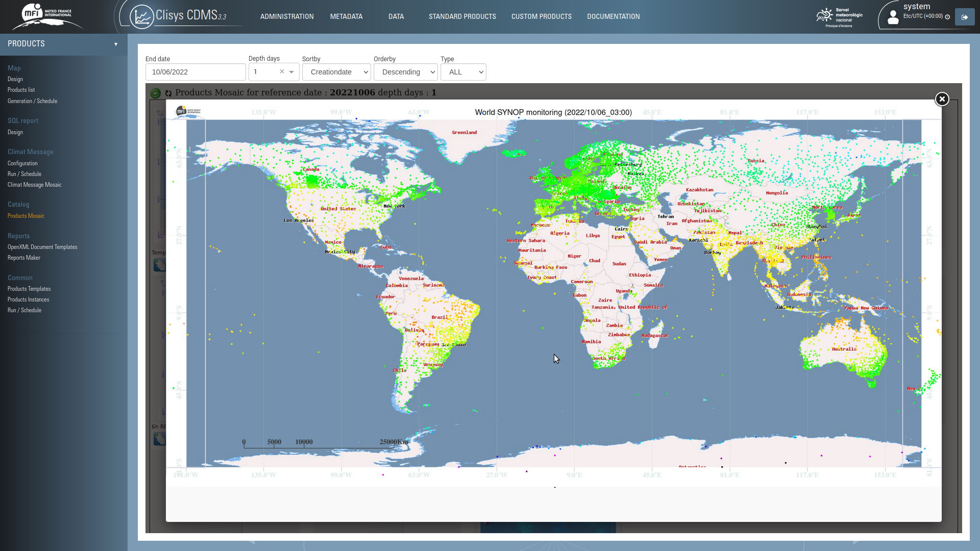Close the SYNOP map popup
The height and width of the screenshot is (551, 980).
pyautogui.click(x=942, y=99)
